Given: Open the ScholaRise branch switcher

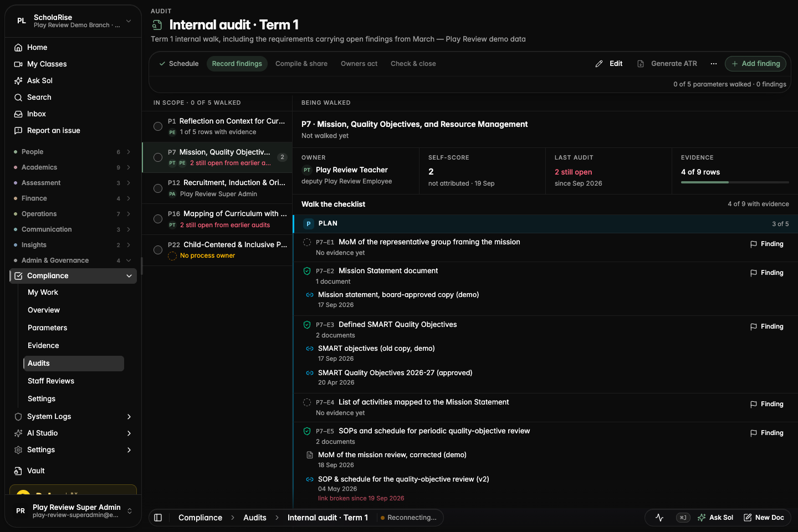Looking at the screenshot, I should [73, 21].
